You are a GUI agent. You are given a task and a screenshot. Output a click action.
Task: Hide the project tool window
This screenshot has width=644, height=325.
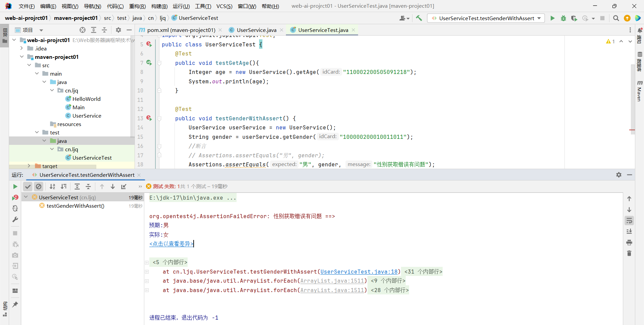pyautogui.click(x=129, y=30)
